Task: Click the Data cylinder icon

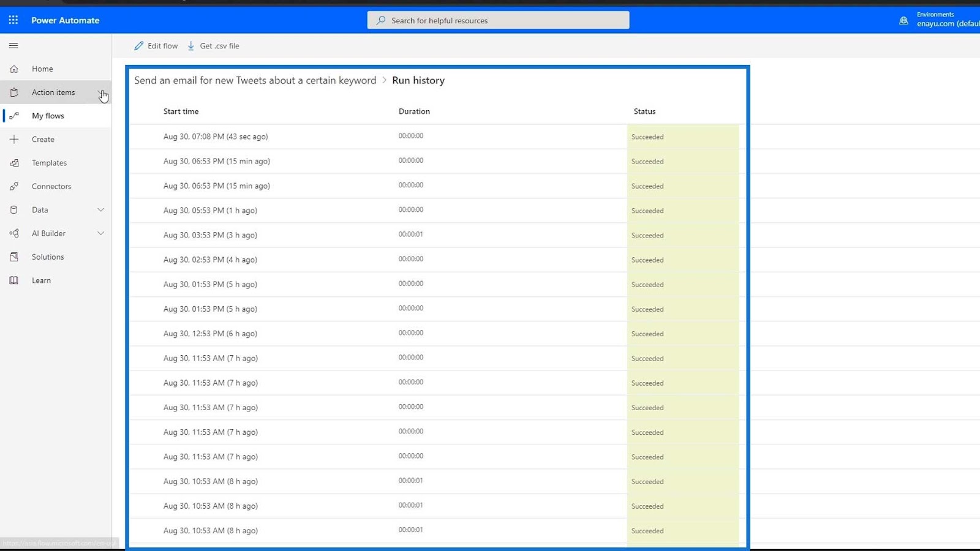Action: [14, 210]
